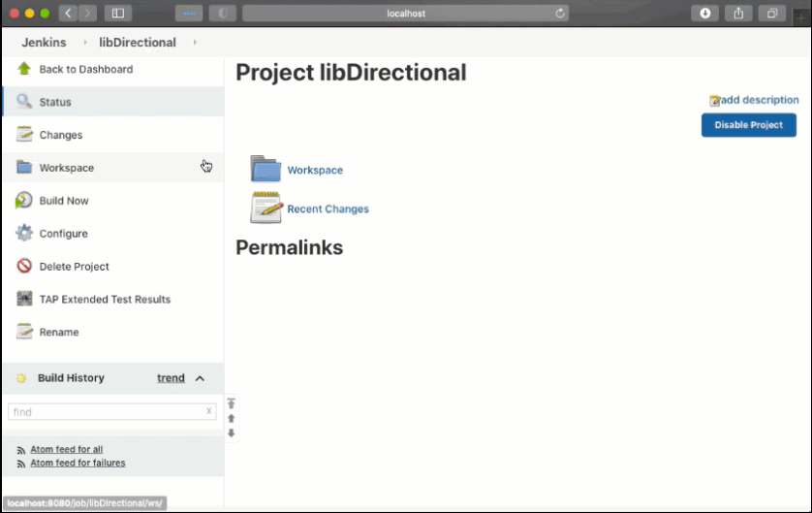Viewport: 812px width, 513px height.
Task: Open Workspace from the sidebar menu
Action: click(x=66, y=168)
